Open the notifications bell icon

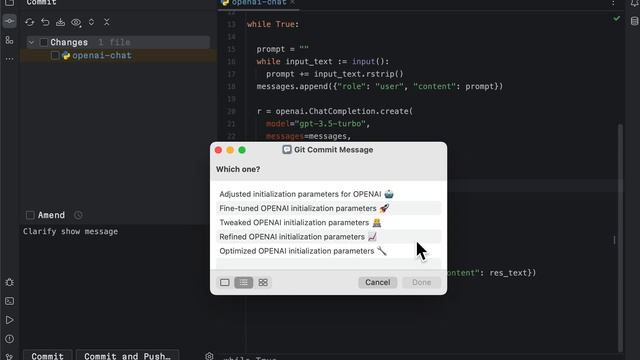point(634,3)
